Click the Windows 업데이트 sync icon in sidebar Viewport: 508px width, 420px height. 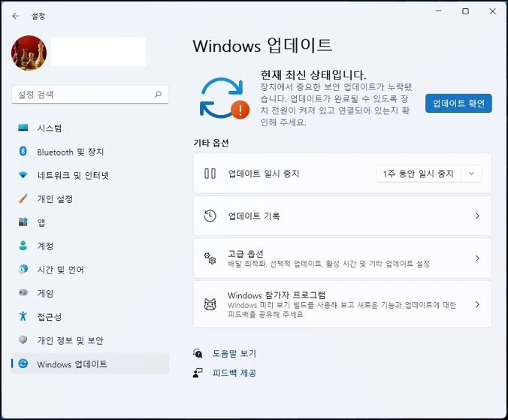tap(23, 364)
